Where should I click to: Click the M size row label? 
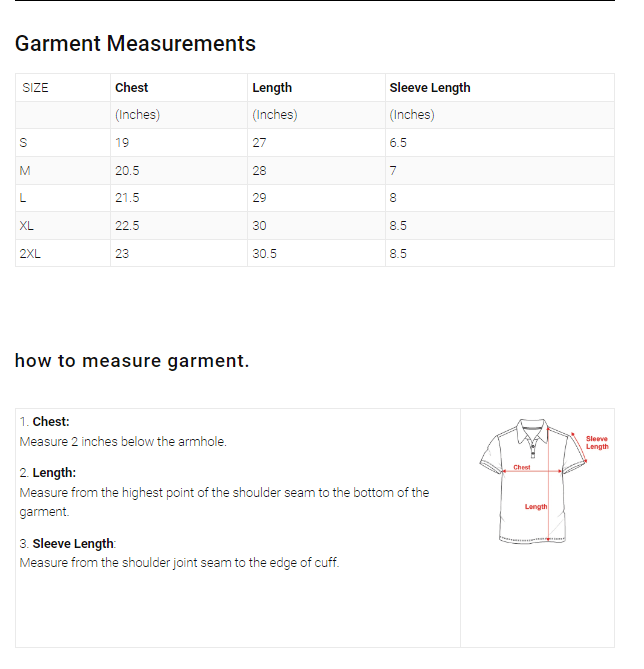coord(25,171)
